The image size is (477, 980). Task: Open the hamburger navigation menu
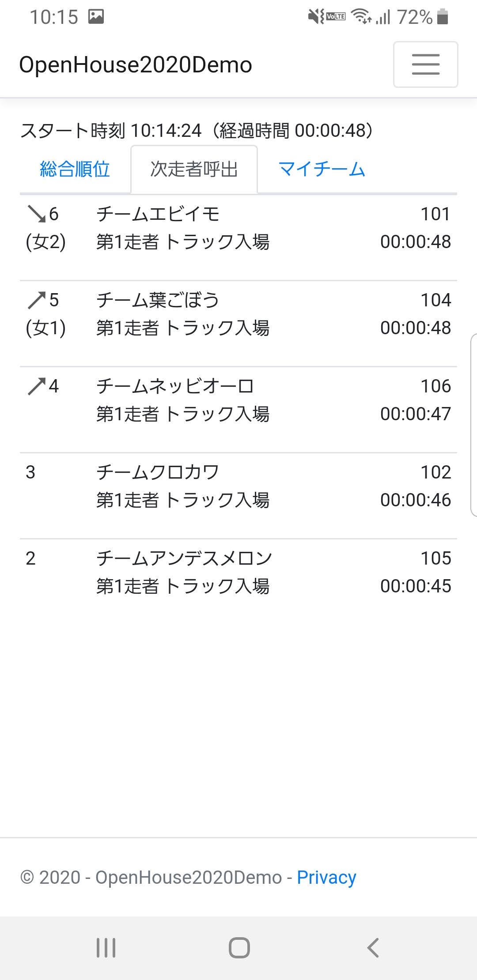coord(425,64)
